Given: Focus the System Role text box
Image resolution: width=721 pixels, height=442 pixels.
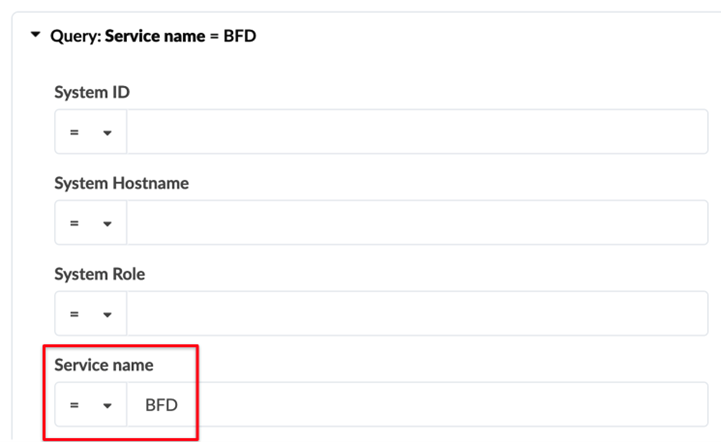Looking at the screenshot, I should click(x=417, y=314).
